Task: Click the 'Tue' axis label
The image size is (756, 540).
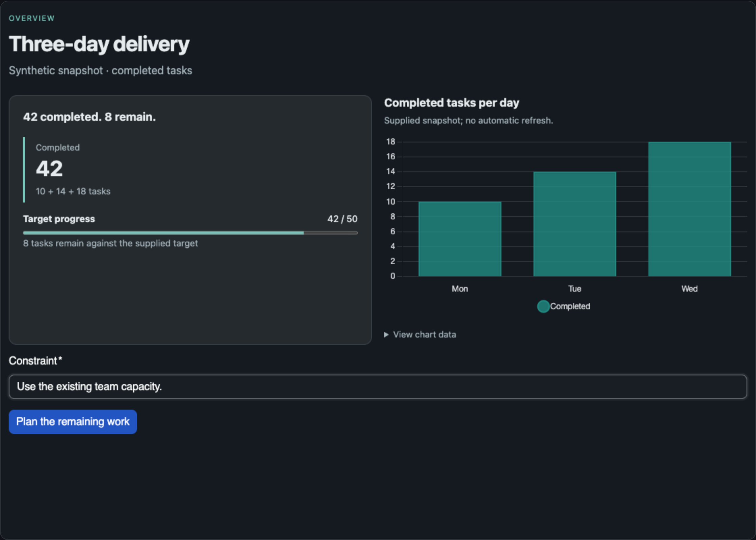Action: click(x=574, y=289)
